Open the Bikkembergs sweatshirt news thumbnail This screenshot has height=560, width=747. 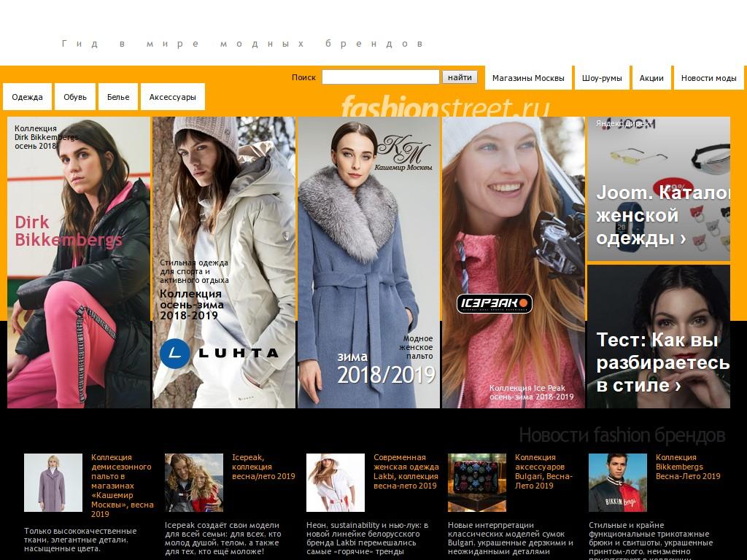618,483
